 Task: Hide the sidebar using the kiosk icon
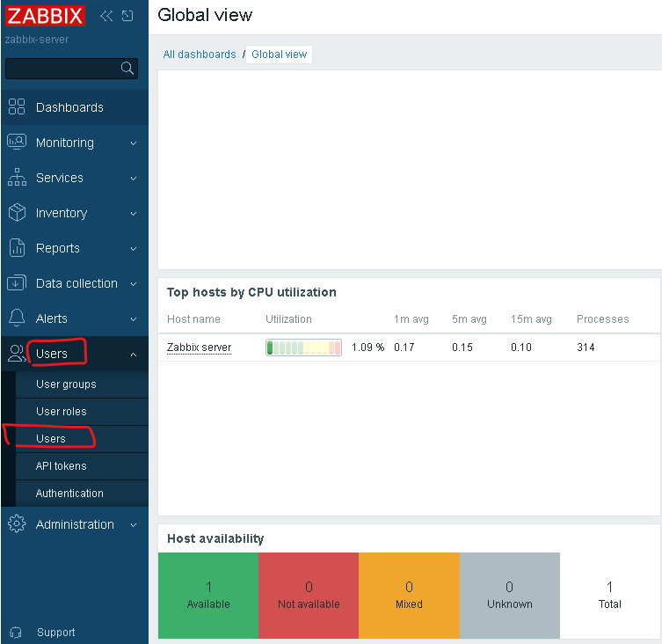pyautogui.click(x=127, y=16)
